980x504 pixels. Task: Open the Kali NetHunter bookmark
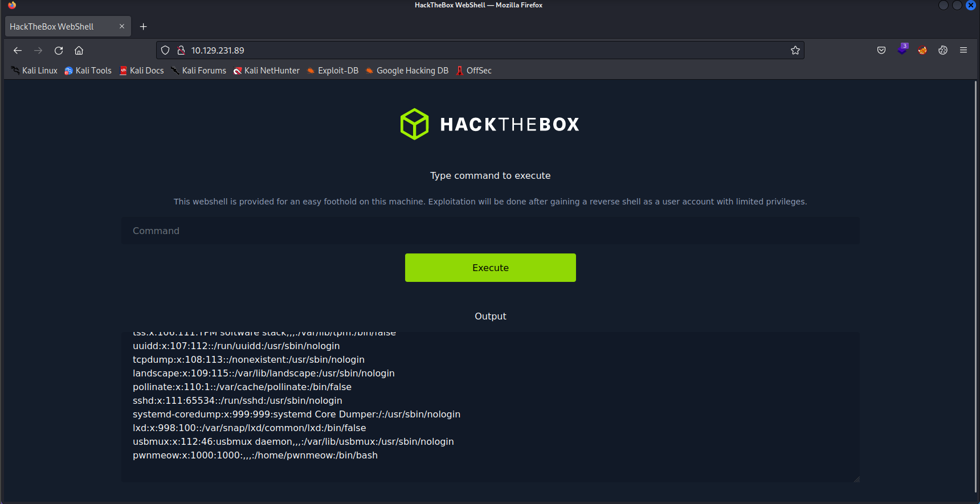click(267, 71)
